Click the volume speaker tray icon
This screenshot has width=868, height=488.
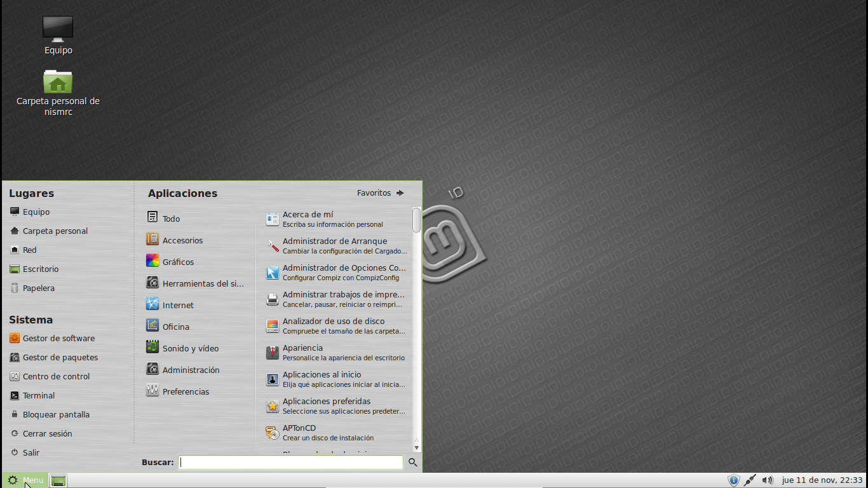pyautogui.click(x=767, y=480)
